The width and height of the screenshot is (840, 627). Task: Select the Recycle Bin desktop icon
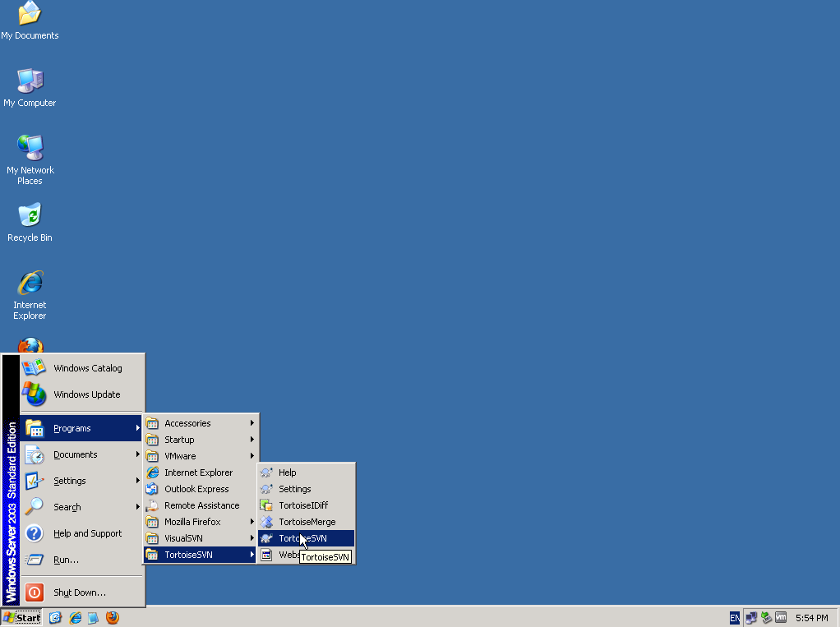click(x=30, y=222)
